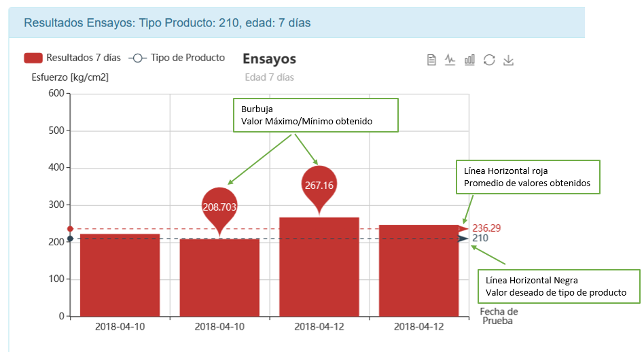Select the bar below the 208.703 bubble

click(x=219, y=277)
